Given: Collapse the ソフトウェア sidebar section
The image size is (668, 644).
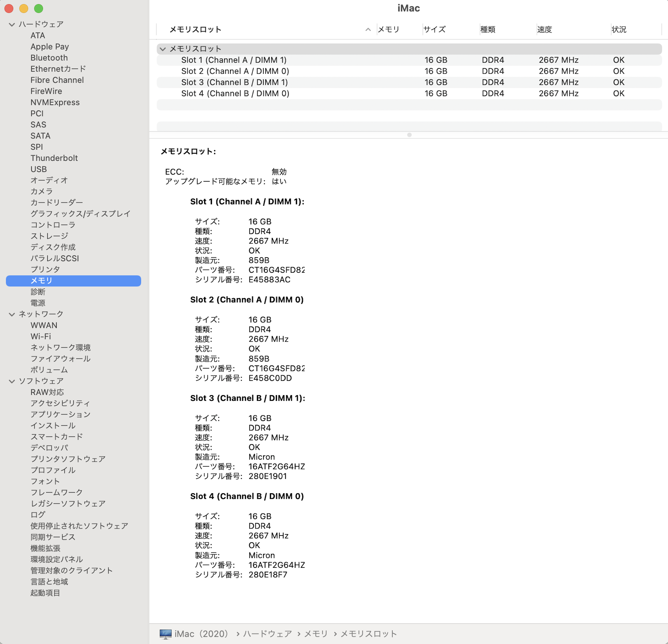Looking at the screenshot, I should point(12,381).
